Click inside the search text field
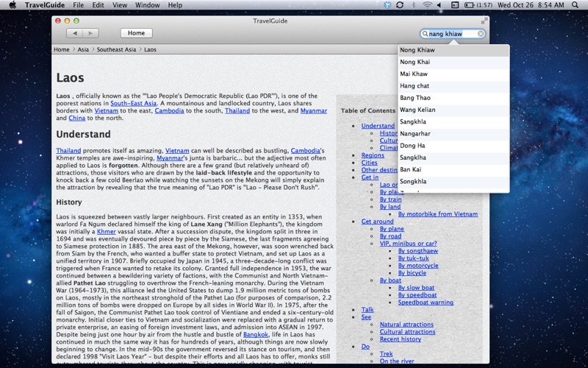588x368 pixels. 452,34
